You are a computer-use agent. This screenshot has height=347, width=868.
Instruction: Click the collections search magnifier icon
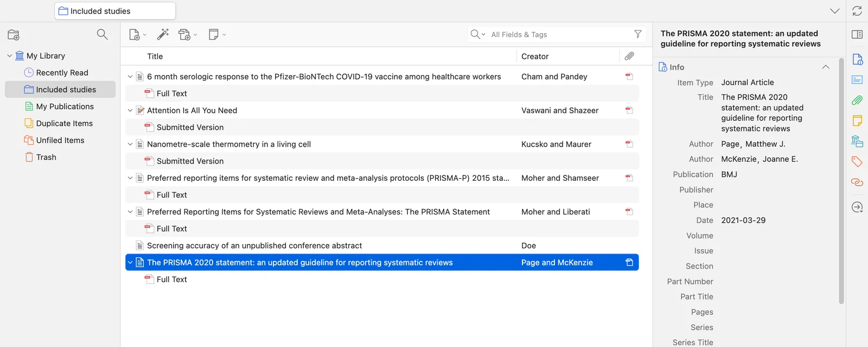pyautogui.click(x=102, y=35)
